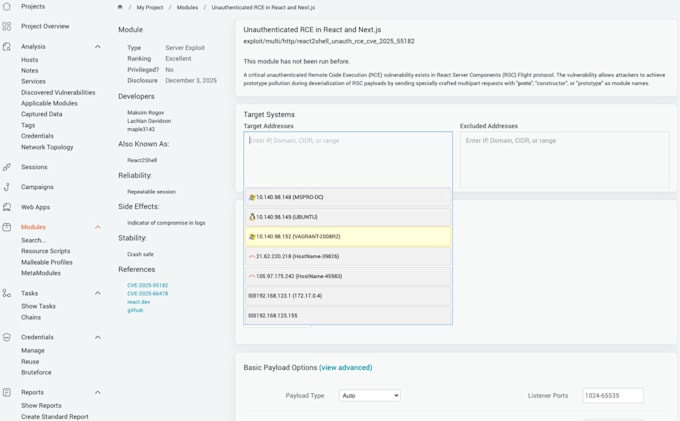This screenshot has height=421, width=680.
Task: Go to Sessions
Action: click(34, 167)
